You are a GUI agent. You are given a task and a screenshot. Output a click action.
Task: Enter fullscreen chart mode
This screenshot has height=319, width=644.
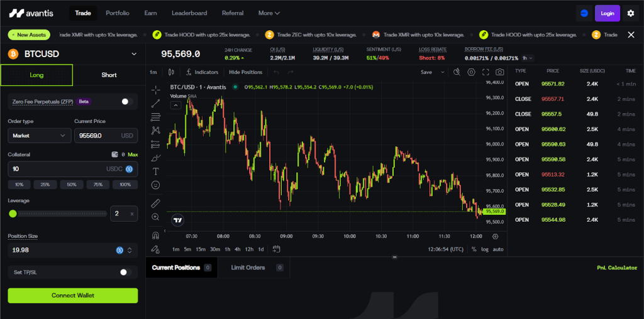click(x=486, y=72)
